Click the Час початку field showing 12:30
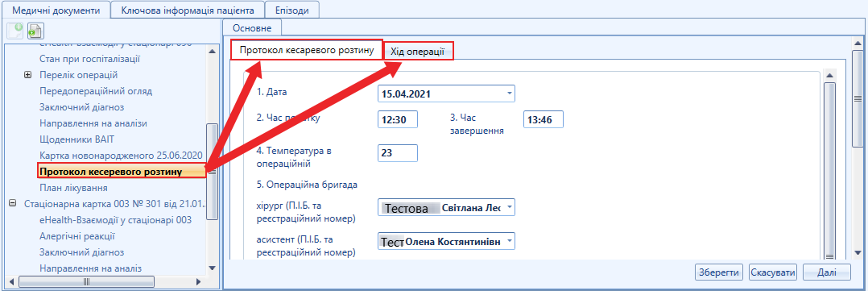Screen dimensions: 868x291 click(398, 120)
